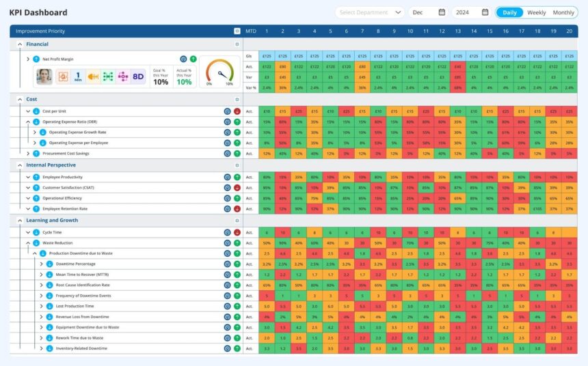Switch to the Monthly view

[563, 12]
